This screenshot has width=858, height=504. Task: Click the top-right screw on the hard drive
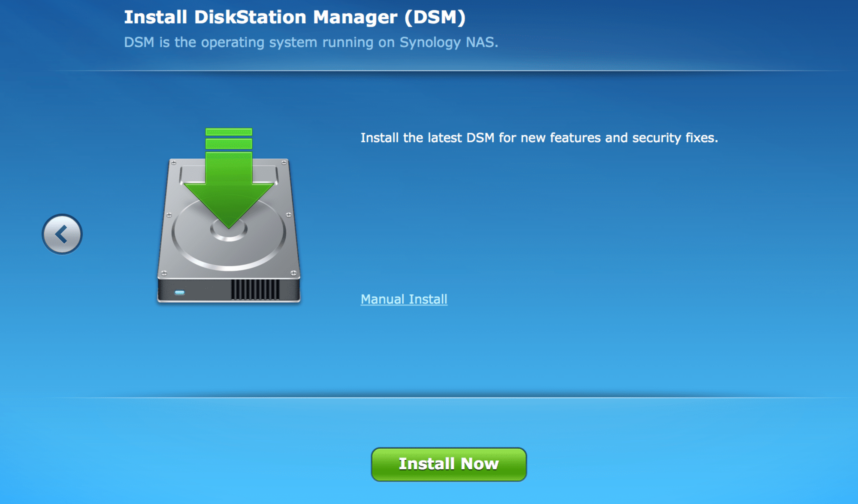click(x=284, y=163)
